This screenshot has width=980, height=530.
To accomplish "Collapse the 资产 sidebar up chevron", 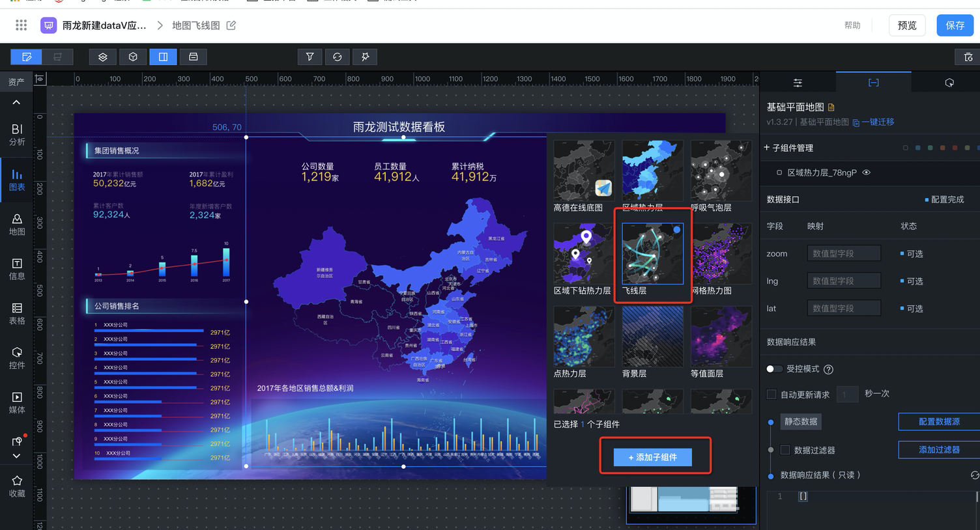I will (16, 102).
